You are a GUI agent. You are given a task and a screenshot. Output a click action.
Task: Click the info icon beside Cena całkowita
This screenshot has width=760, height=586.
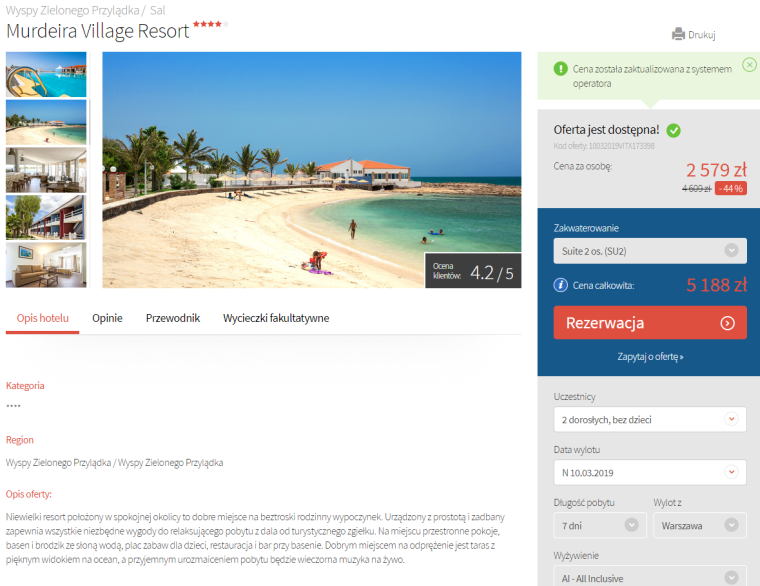point(560,285)
